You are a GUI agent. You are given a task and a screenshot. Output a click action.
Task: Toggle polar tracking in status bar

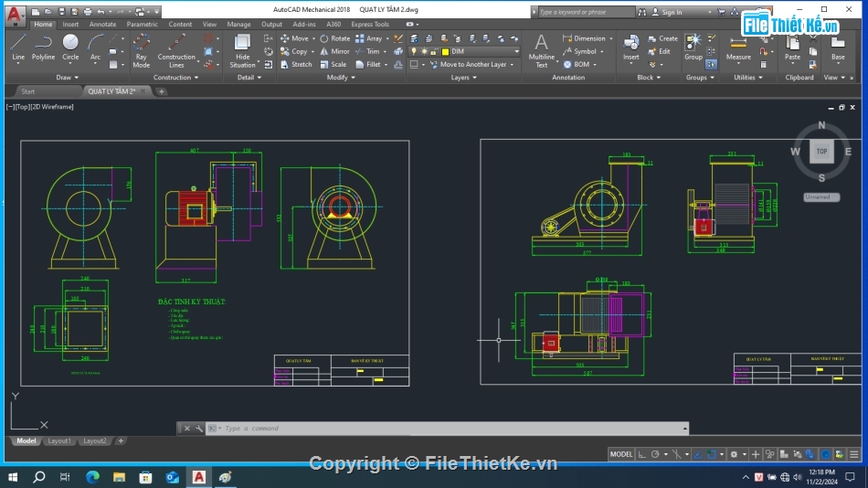[x=655, y=454]
